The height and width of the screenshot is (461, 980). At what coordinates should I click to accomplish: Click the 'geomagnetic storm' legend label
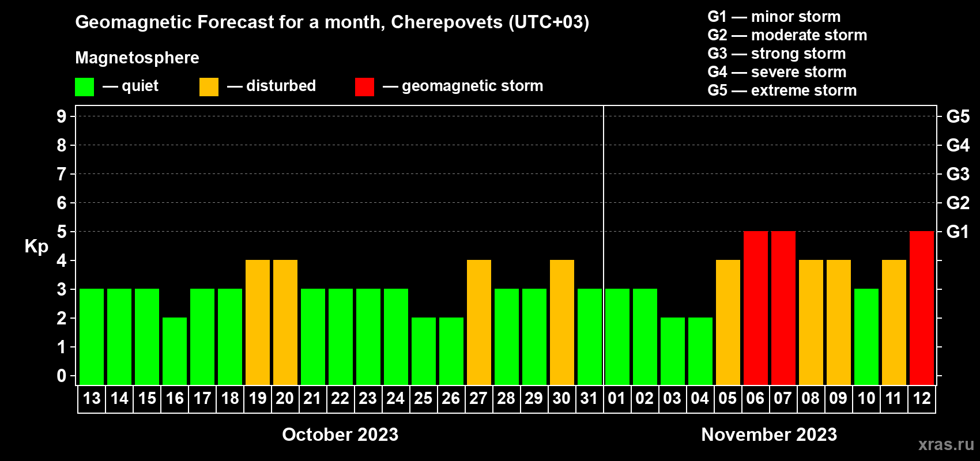tap(473, 86)
